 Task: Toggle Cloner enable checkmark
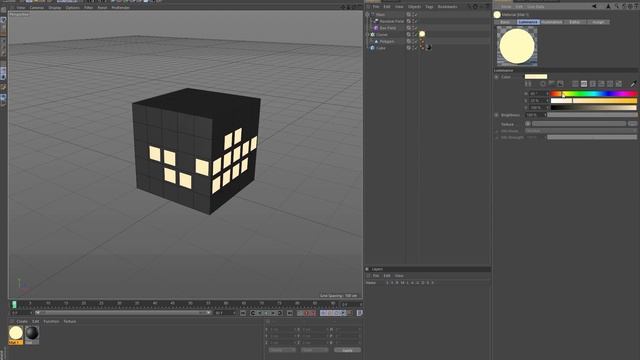pyautogui.click(x=415, y=35)
